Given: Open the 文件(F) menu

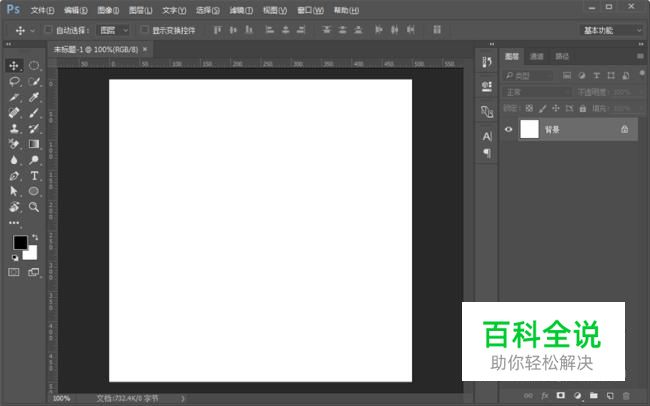Looking at the screenshot, I should click(43, 10).
